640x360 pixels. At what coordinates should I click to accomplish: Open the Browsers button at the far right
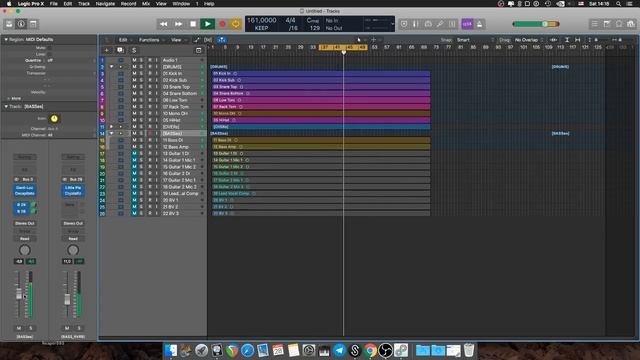point(631,24)
